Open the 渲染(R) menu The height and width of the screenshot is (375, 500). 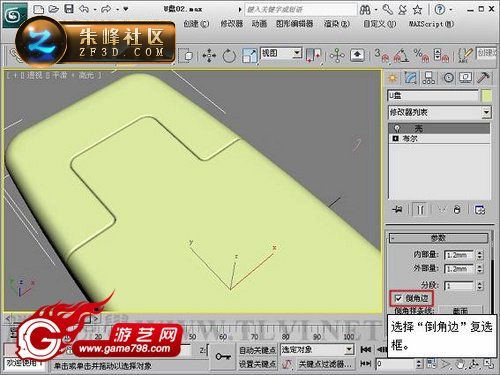coord(337,24)
